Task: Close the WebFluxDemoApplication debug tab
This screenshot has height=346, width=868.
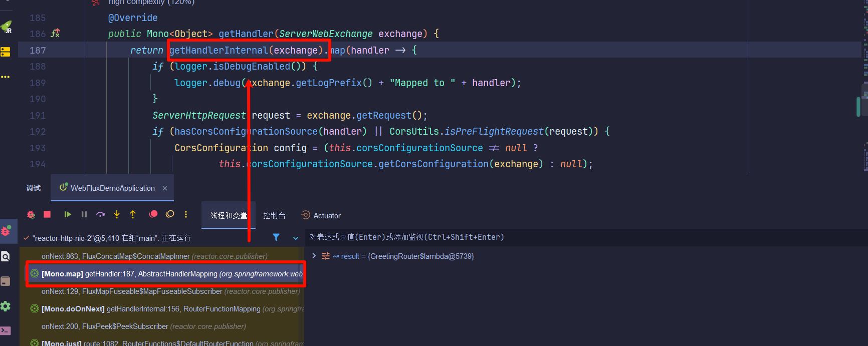Action: 165,188
